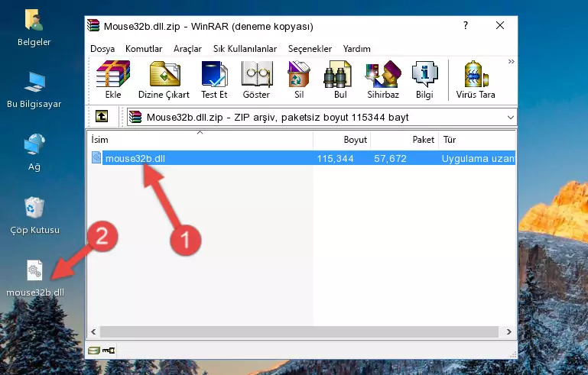Open the Araçlar menu
This screenshot has height=375, width=588.
[x=187, y=49]
